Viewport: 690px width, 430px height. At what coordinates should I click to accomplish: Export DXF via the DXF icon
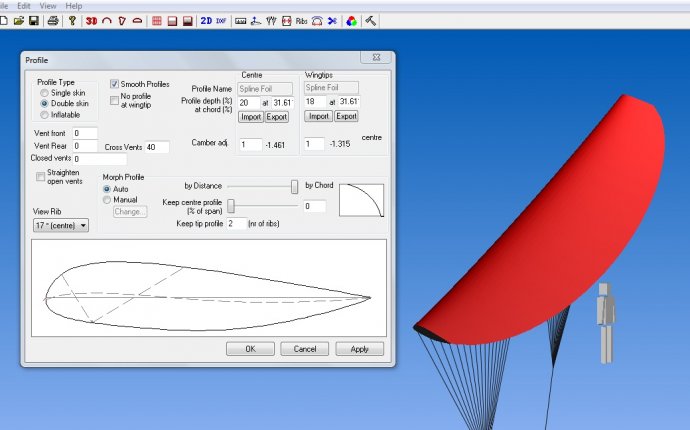click(221, 21)
